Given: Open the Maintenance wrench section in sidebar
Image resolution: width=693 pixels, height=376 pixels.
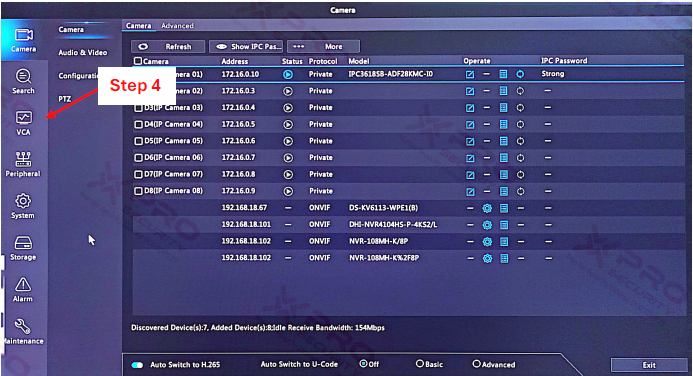Looking at the screenshot, I should tap(23, 331).
